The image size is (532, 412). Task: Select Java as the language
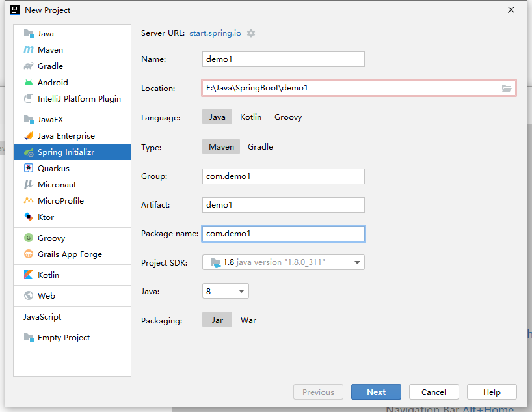(x=217, y=117)
